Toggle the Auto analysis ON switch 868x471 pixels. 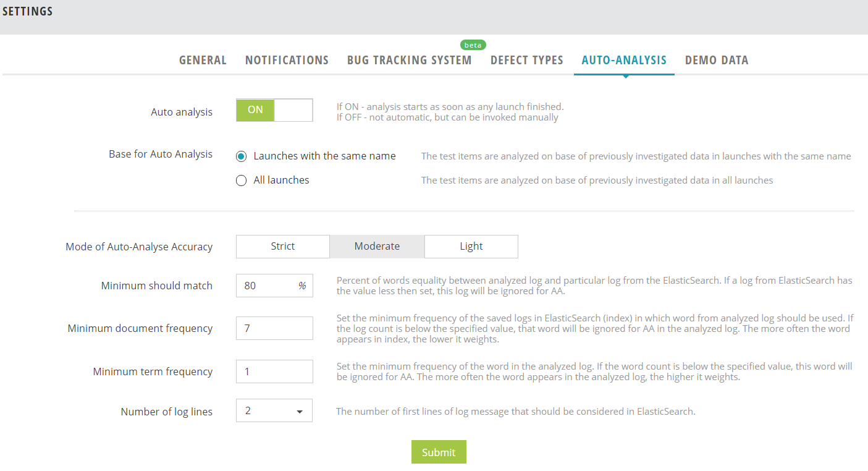tap(274, 110)
